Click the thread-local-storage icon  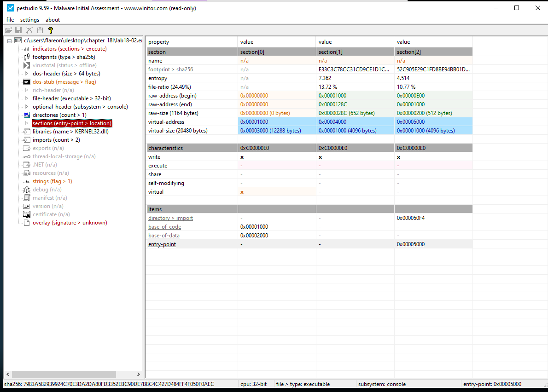[x=27, y=156]
